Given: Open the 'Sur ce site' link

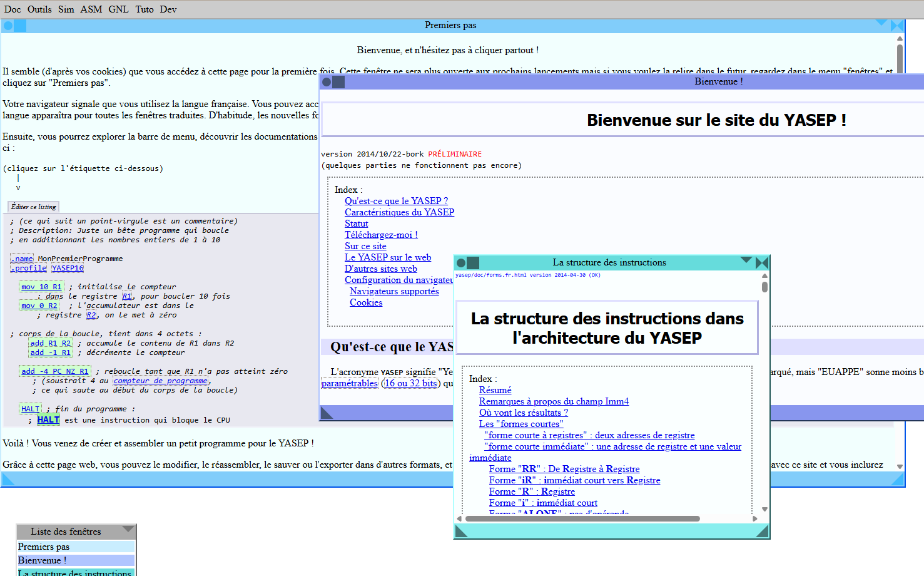Looking at the screenshot, I should pyautogui.click(x=365, y=246).
